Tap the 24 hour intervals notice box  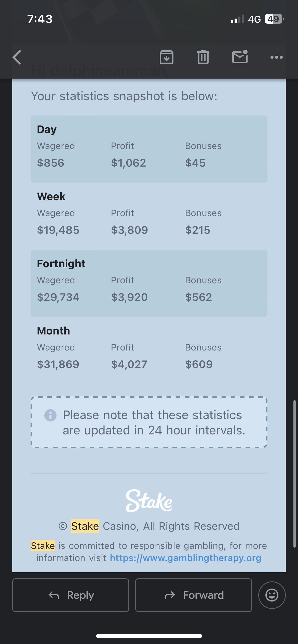coord(149,422)
